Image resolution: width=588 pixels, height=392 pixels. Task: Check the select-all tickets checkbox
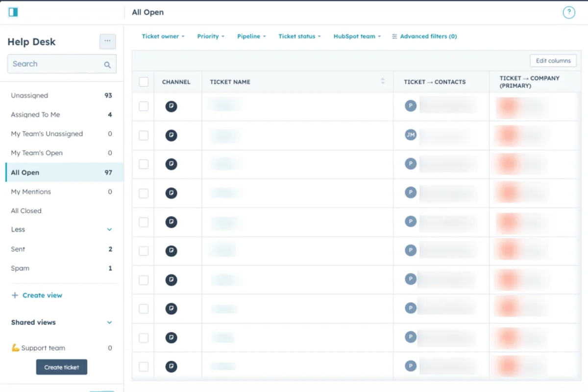[143, 82]
